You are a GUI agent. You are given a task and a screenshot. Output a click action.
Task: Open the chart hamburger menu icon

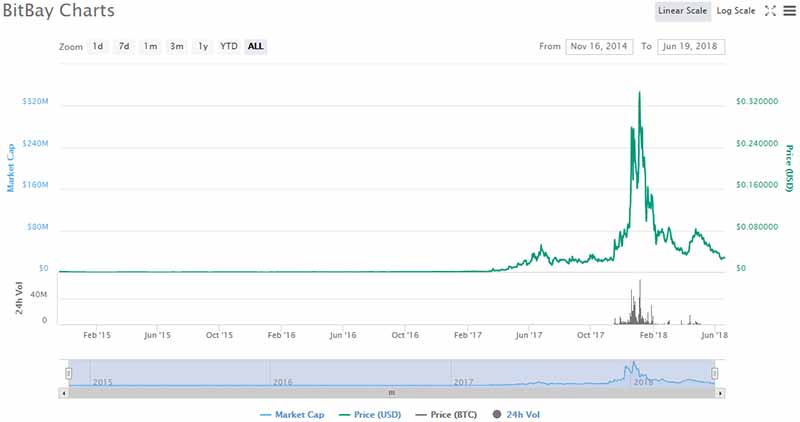(789, 11)
